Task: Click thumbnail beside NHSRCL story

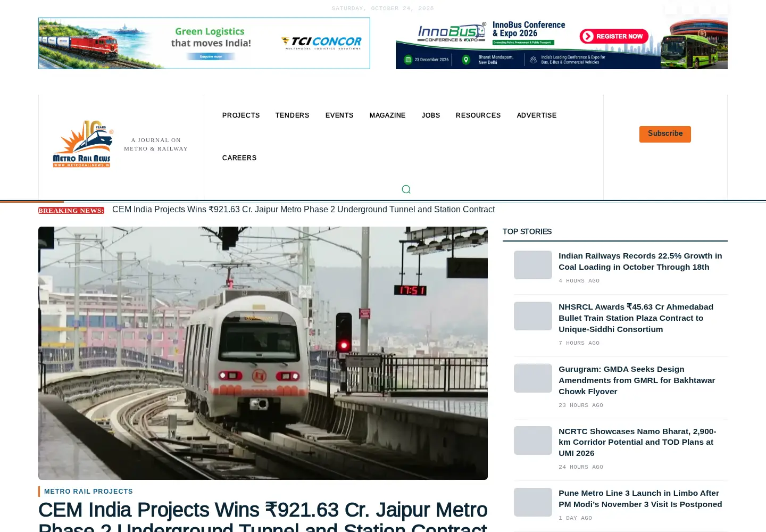Action: click(x=533, y=316)
